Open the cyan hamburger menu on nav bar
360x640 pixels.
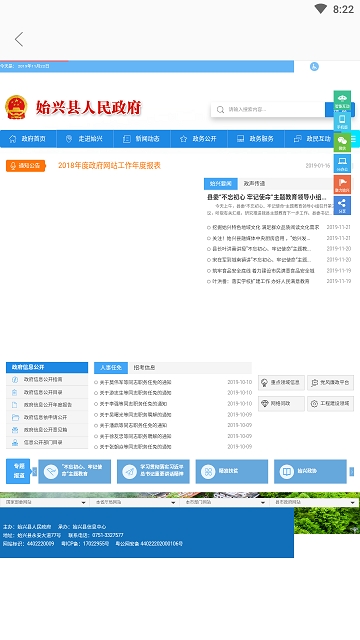coord(354,139)
